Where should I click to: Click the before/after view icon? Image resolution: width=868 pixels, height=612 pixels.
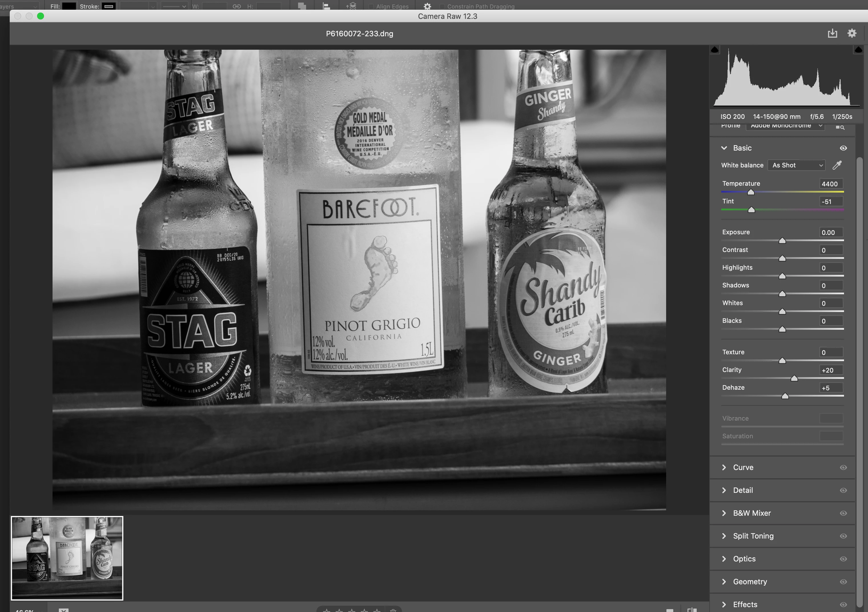(x=692, y=609)
